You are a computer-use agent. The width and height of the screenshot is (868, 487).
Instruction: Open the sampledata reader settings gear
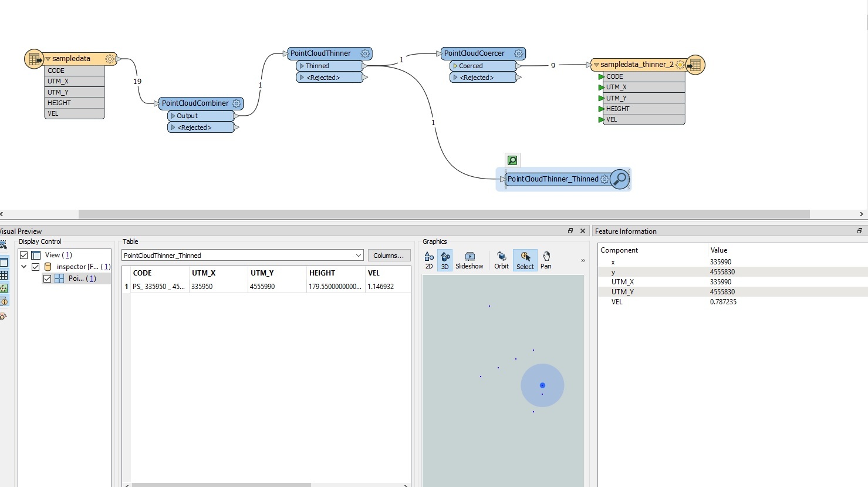(x=110, y=59)
